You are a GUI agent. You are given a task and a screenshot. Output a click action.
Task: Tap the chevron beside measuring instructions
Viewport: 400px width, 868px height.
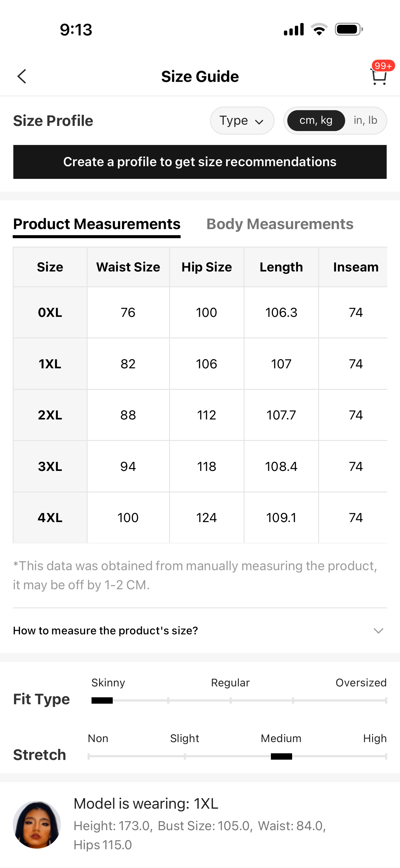(x=378, y=630)
